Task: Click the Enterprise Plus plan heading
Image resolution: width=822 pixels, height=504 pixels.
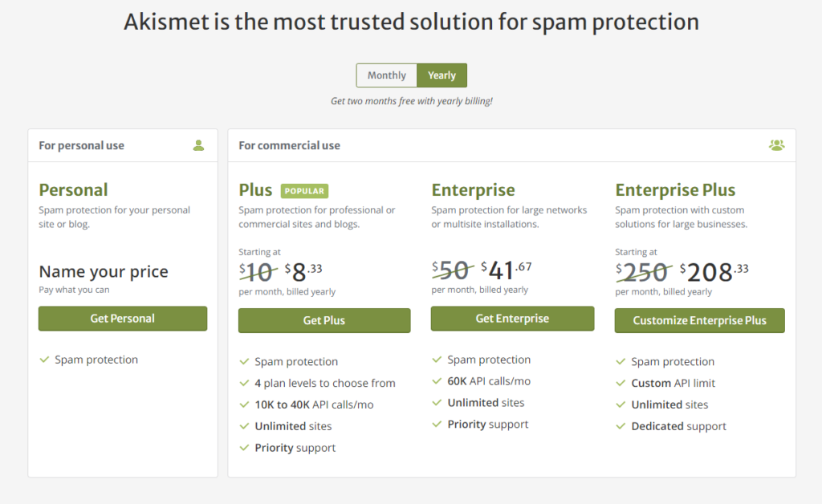Action: pos(675,189)
